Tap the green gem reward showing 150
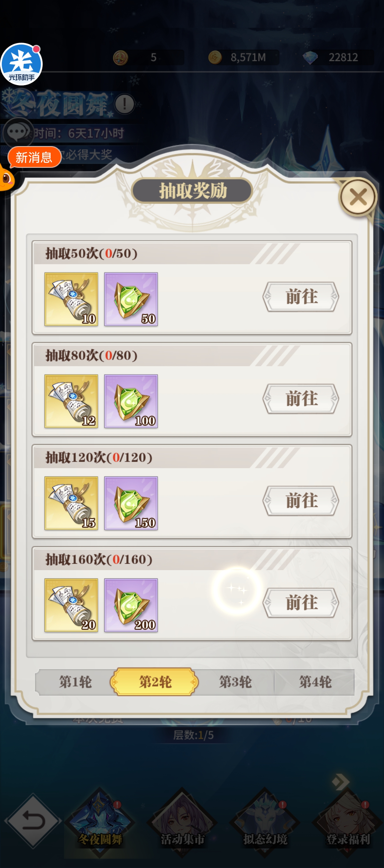Screen dimensions: 384x868 [131, 503]
